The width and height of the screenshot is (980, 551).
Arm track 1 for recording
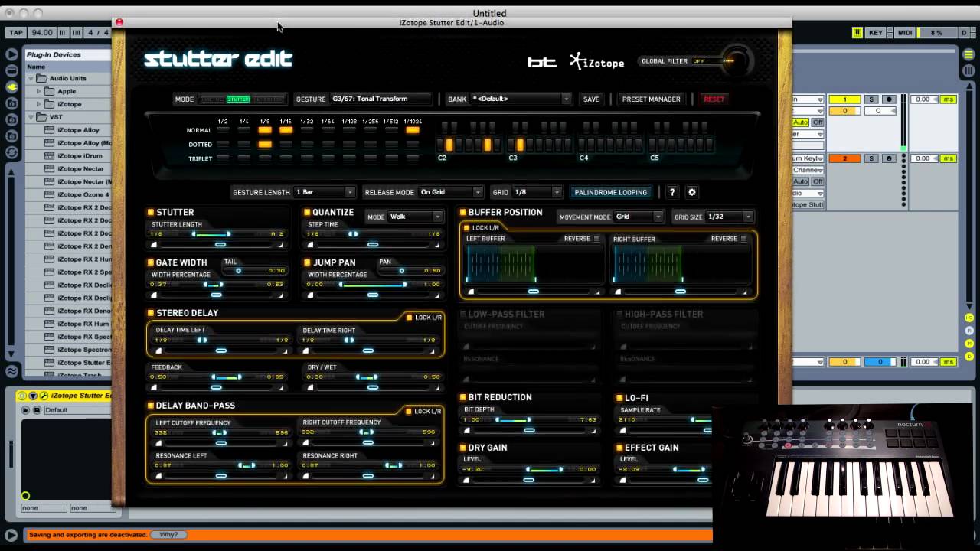point(889,99)
